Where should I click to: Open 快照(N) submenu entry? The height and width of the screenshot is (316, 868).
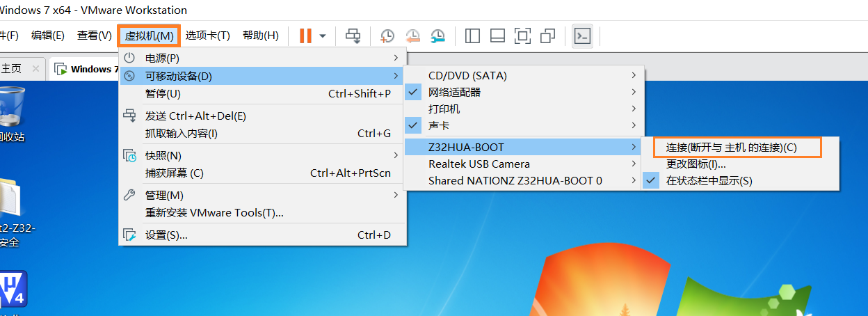click(262, 156)
